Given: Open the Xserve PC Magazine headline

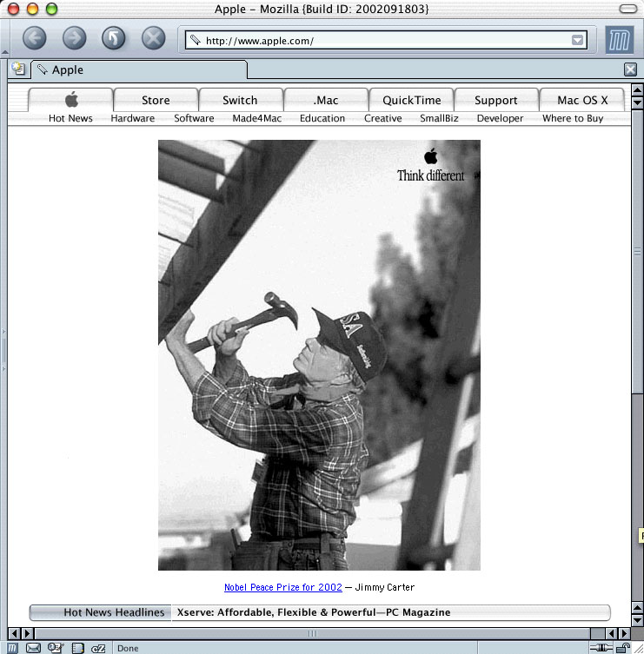Looking at the screenshot, I should 314,612.
